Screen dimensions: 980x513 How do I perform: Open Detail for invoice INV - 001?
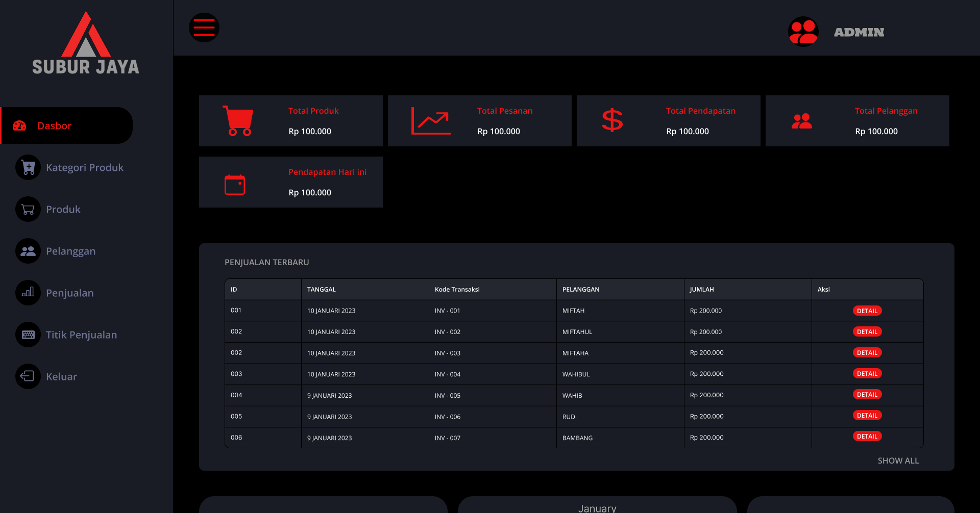pyautogui.click(x=867, y=310)
